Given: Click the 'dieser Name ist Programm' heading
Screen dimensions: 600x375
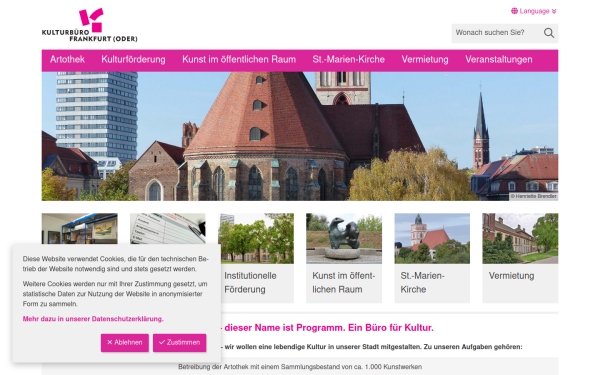Looking at the screenshot, I should click(327, 328).
